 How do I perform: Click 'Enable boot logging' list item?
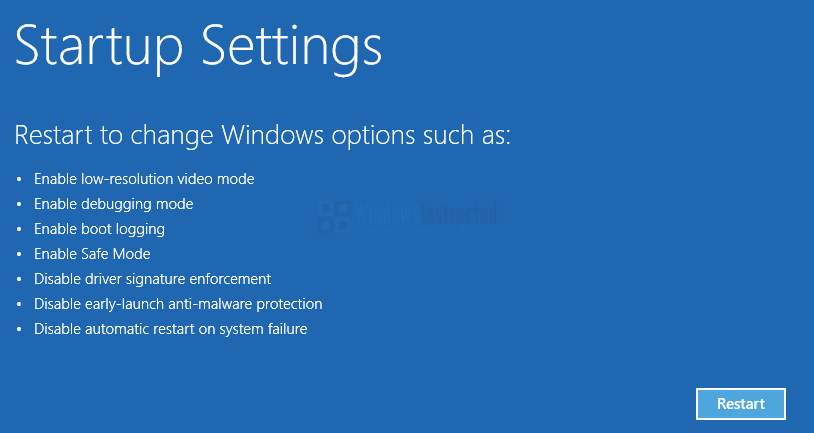point(100,229)
